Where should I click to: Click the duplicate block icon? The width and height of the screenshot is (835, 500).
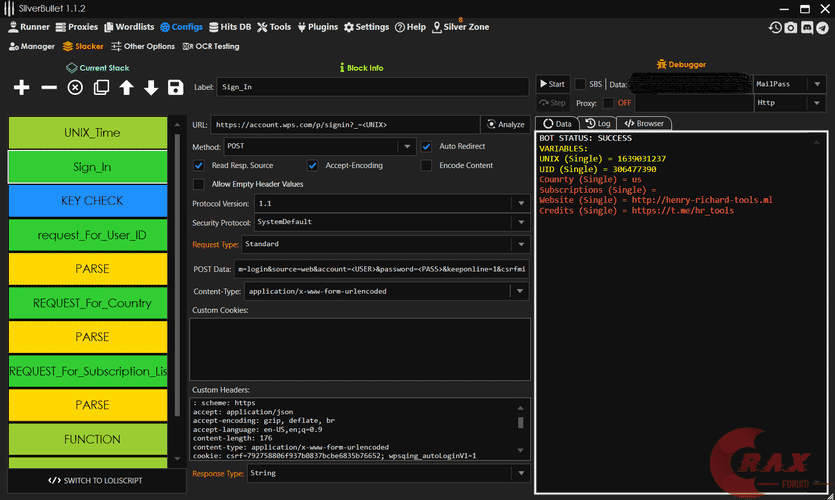101,88
